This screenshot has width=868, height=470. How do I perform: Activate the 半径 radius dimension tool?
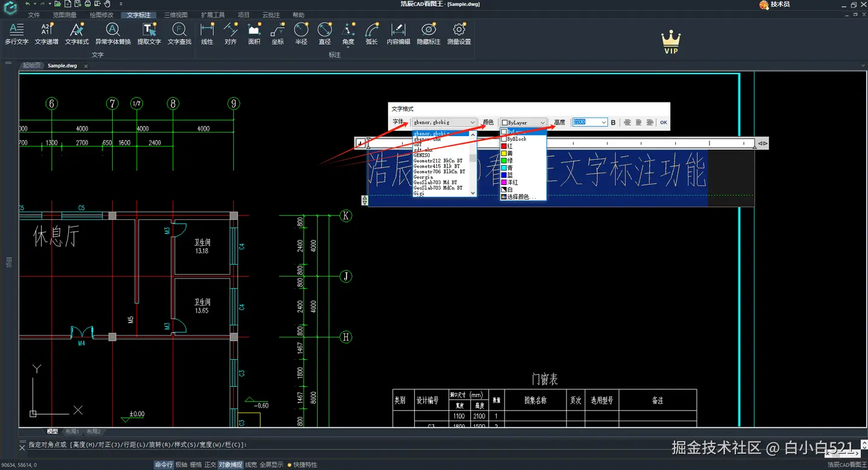[301, 34]
